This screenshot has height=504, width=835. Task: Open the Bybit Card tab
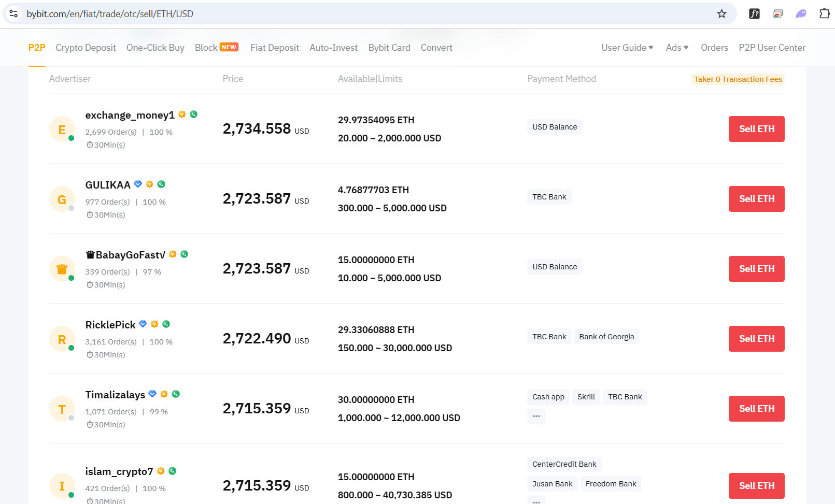[389, 48]
